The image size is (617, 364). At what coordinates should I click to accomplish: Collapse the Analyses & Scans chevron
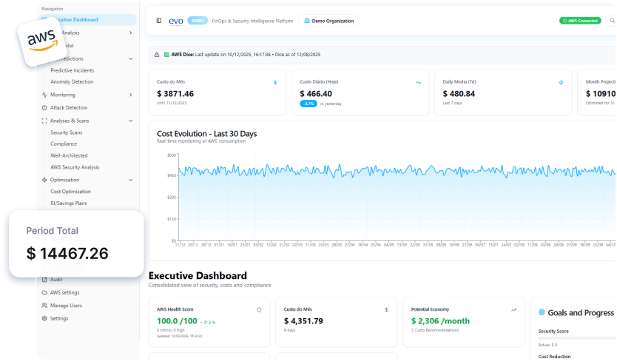[130, 121]
